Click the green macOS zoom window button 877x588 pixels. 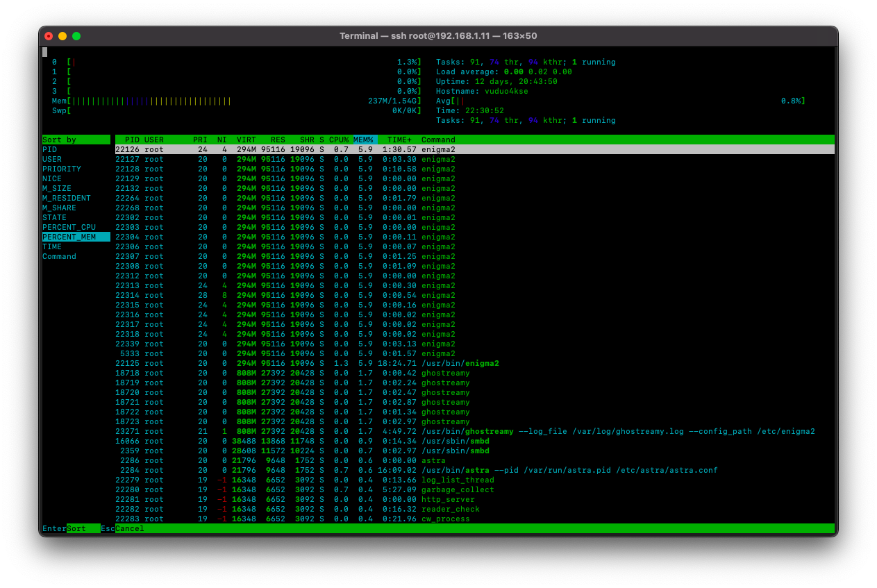[76, 36]
